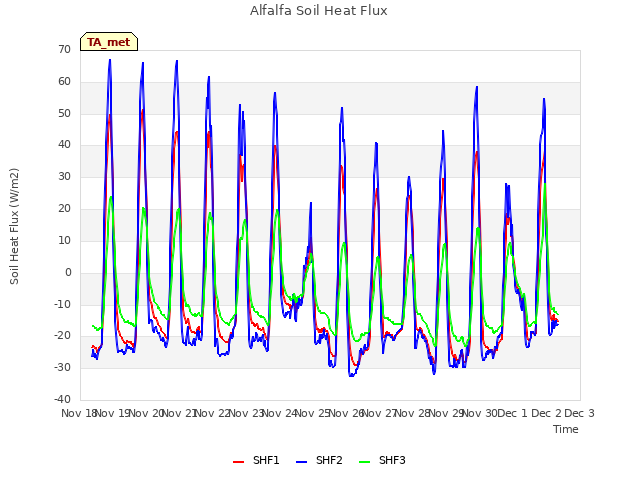Click the x-axis date label Nov 25
This screenshot has width=640, height=480.
coord(313,413)
